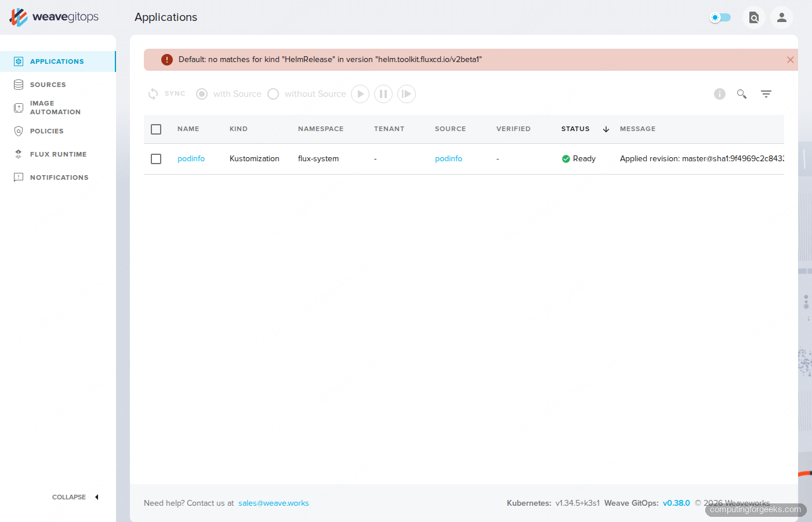Click the play-next step button

407,94
